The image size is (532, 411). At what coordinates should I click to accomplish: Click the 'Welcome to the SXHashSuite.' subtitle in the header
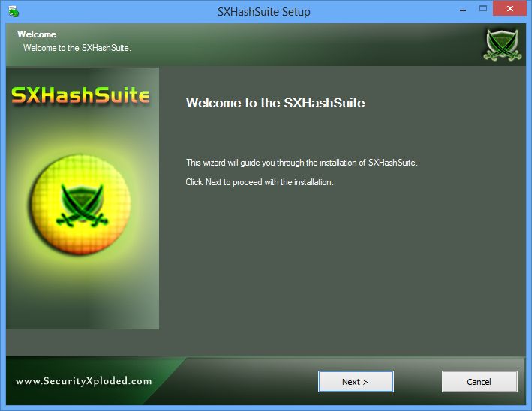point(77,48)
